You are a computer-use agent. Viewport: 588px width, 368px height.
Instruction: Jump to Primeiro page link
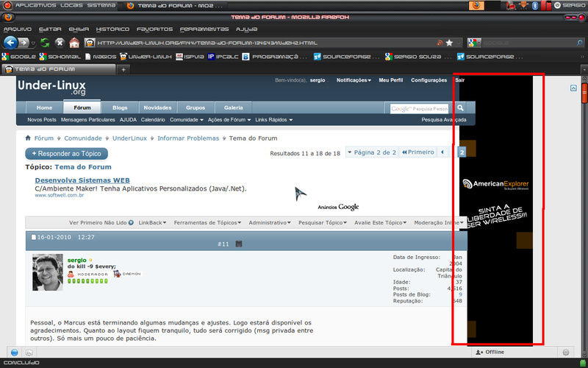point(417,152)
